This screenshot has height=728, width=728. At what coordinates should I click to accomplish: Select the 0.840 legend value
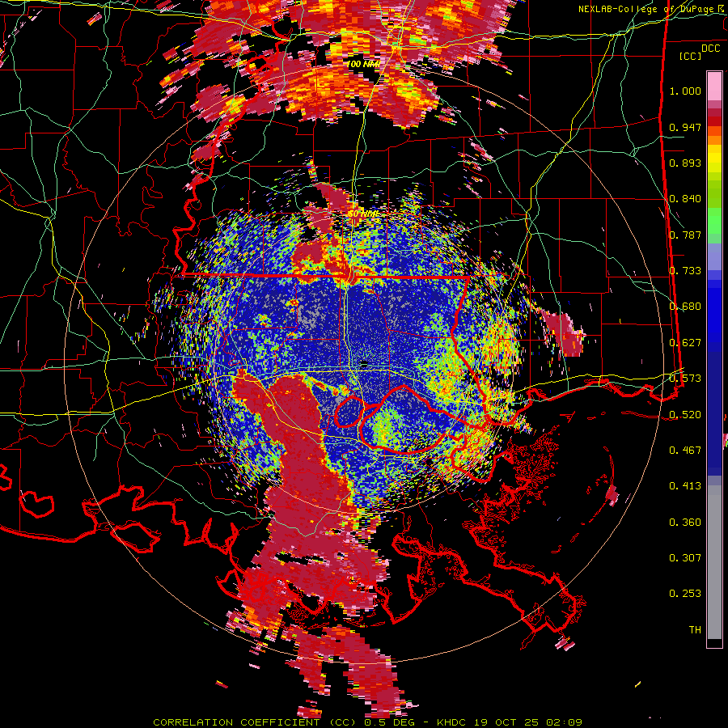[685, 199]
